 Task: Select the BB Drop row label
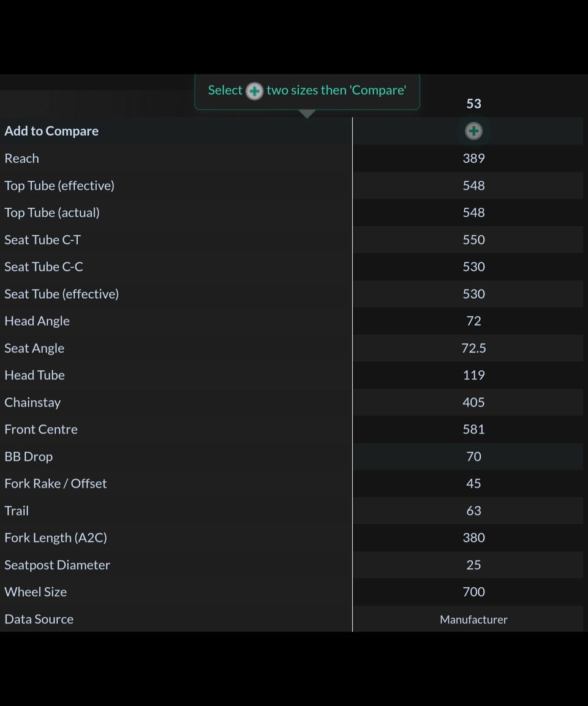coord(29,456)
